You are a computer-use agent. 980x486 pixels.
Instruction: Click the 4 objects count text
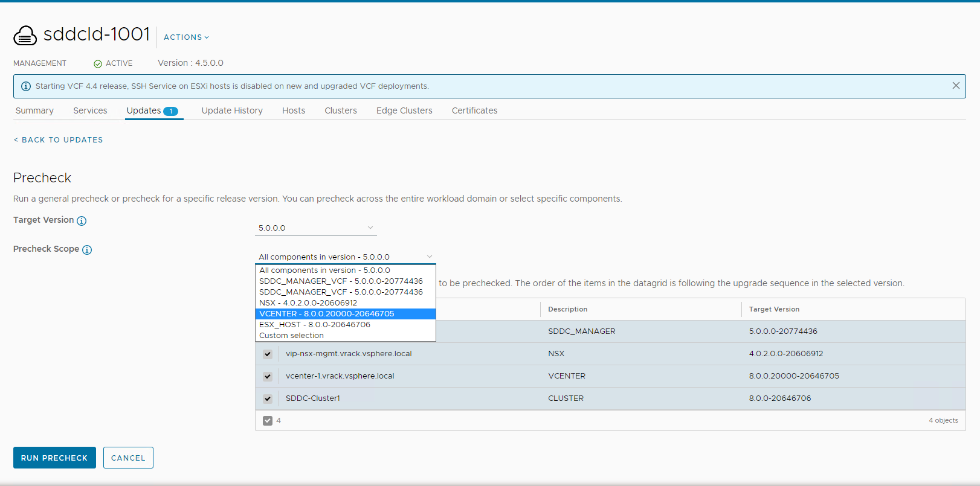point(943,420)
